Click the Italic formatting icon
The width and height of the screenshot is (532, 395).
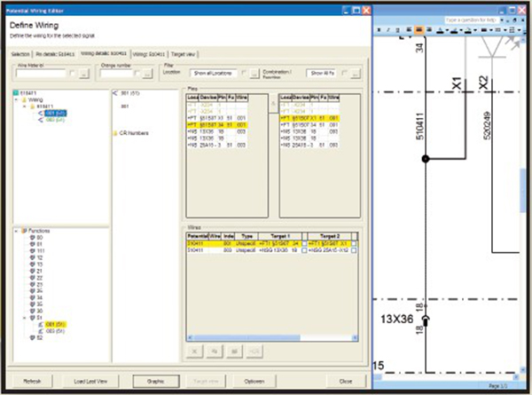coord(388,29)
